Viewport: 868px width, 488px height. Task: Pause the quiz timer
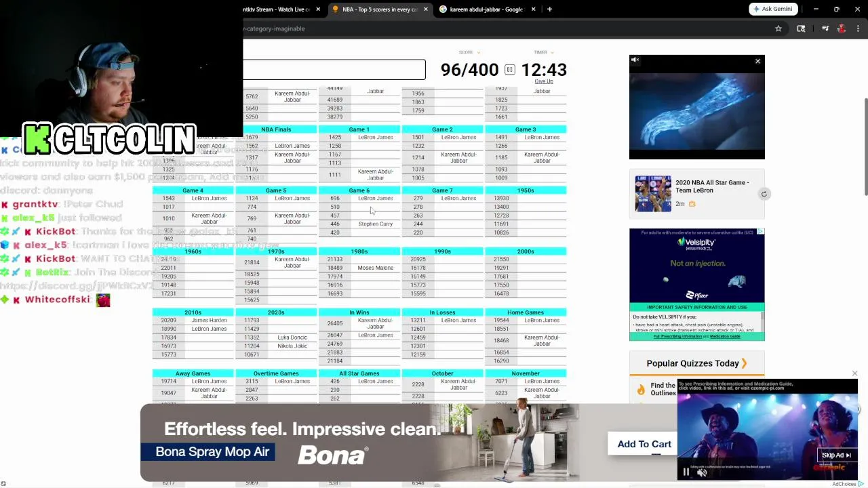click(x=509, y=70)
